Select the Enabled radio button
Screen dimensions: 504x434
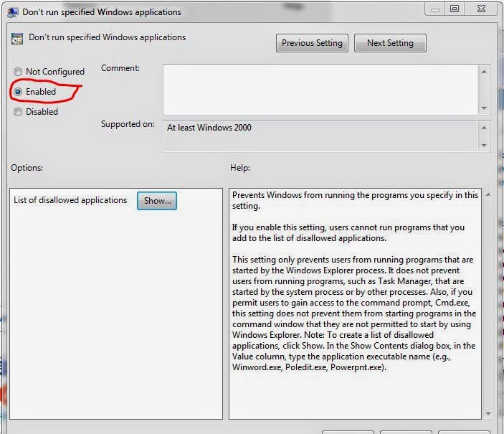point(18,92)
